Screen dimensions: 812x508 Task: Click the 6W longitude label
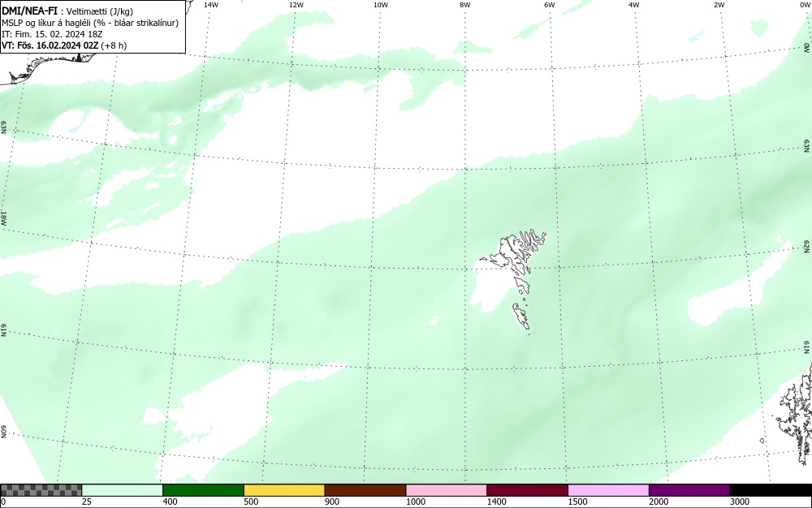pyautogui.click(x=550, y=5)
